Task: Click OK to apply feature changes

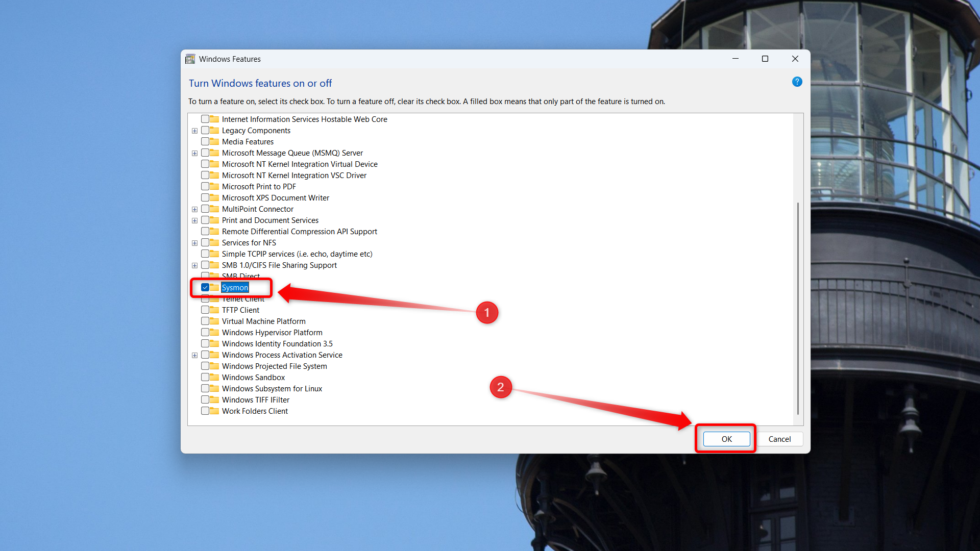Action: tap(726, 439)
